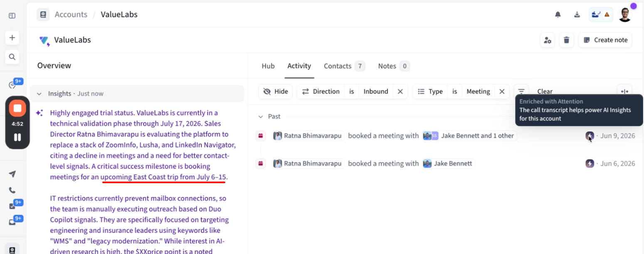Viewport: 644px width, 254px height.
Task: Toggle the sidebar panel icon
Action: coord(12,16)
